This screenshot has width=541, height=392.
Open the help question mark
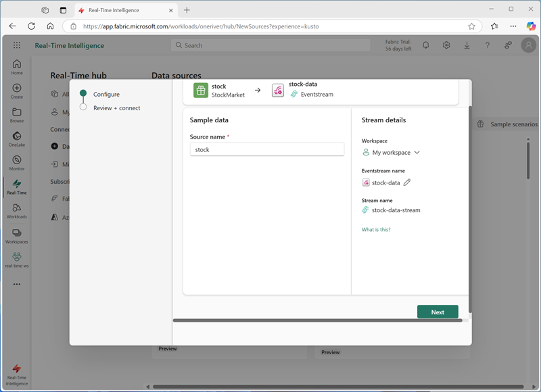pyautogui.click(x=487, y=45)
